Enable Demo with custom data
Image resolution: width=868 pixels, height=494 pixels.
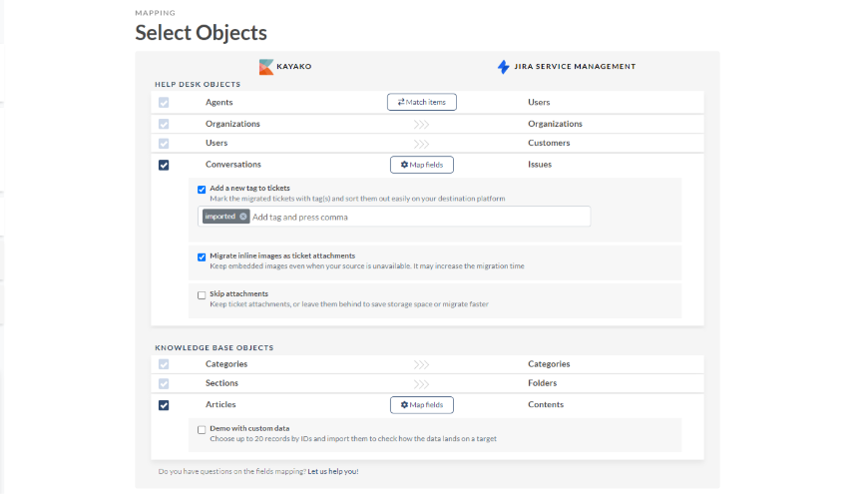[202, 429]
